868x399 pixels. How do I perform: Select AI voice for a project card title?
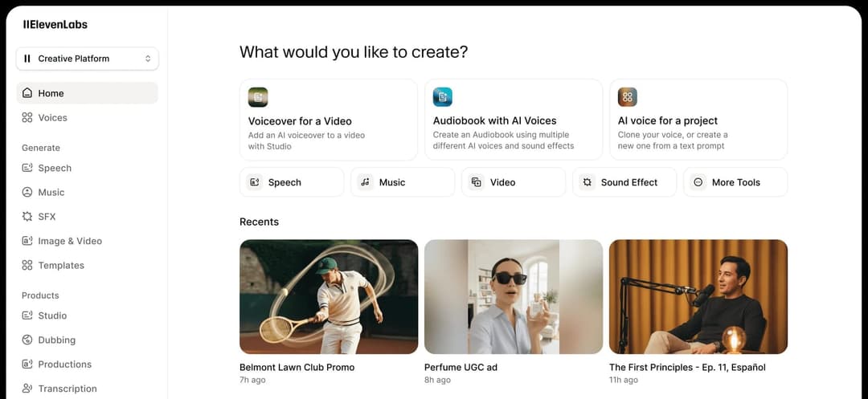coord(668,121)
